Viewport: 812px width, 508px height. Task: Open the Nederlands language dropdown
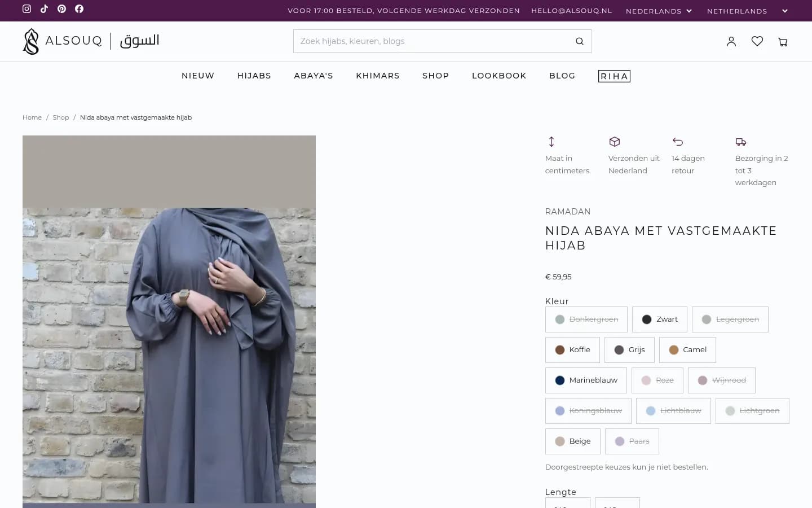coord(659,11)
